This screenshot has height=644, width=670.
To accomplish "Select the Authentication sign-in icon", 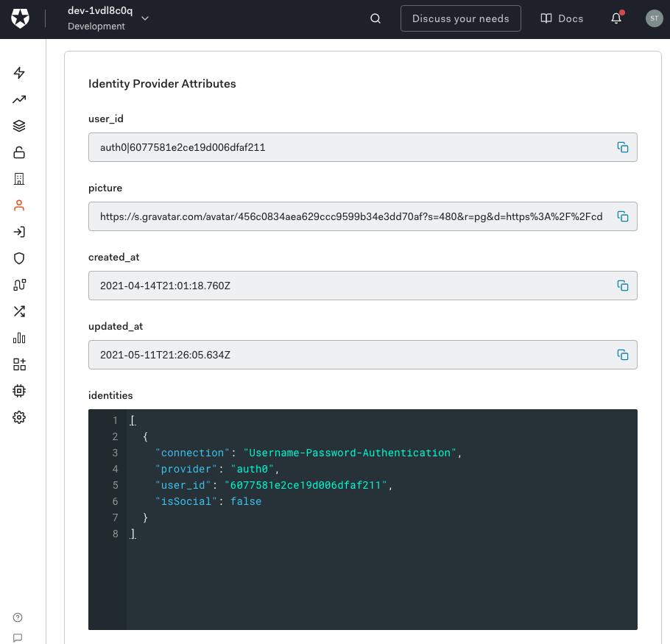I will (18, 231).
